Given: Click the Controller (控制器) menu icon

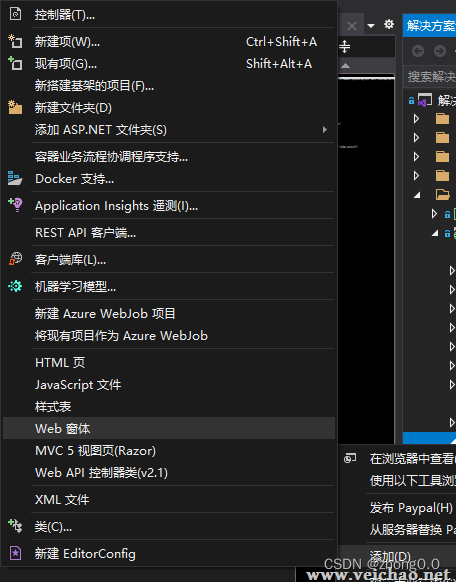Looking at the screenshot, I should pyautogui.click(x=15, y=14).
